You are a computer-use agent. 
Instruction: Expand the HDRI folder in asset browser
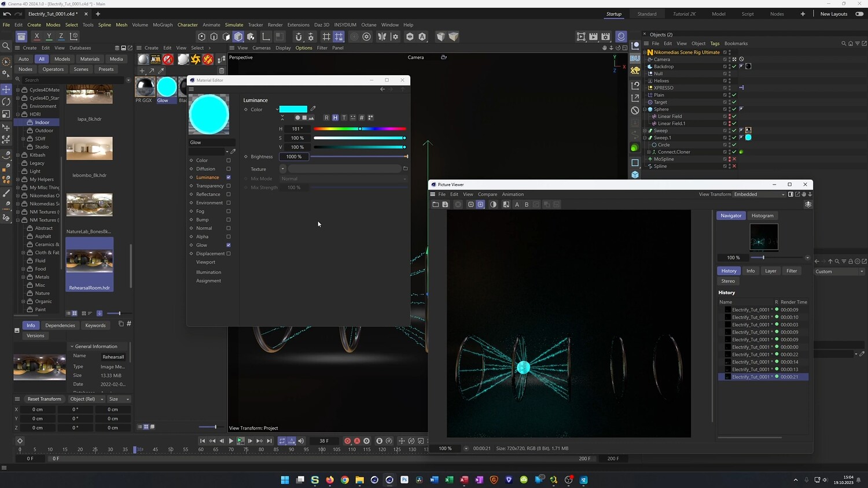(x=17, y=114)
